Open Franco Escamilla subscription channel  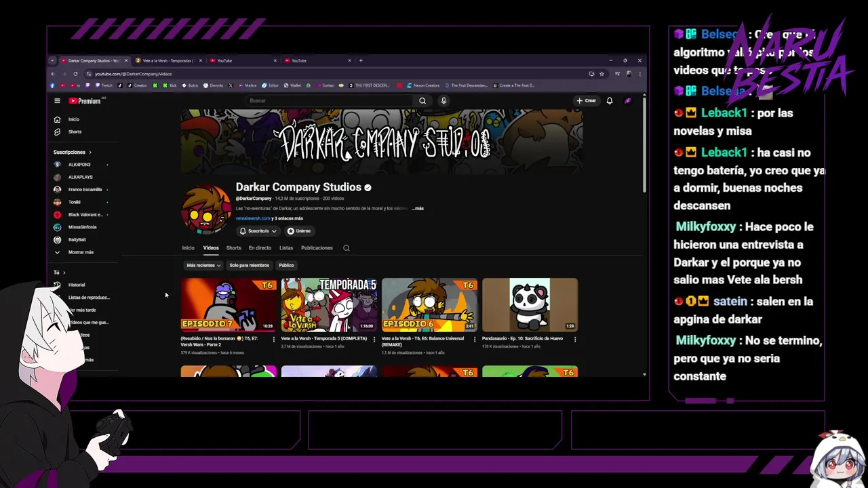point(85,190)
